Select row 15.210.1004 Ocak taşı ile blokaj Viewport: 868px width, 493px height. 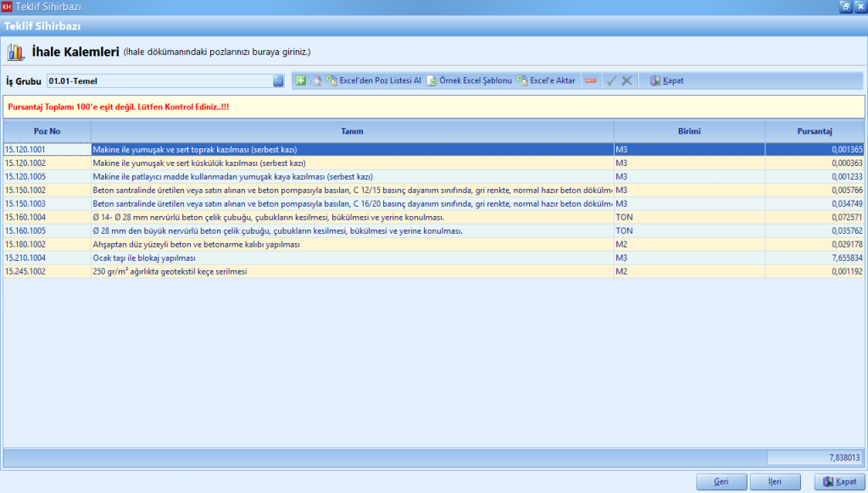(339, 258)
